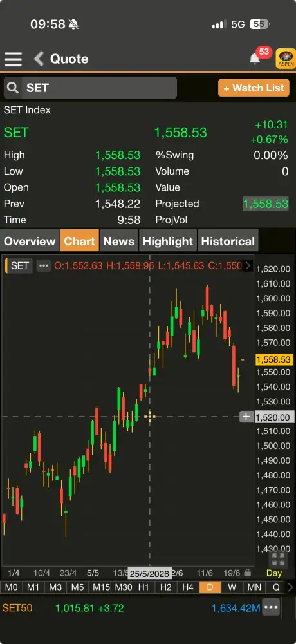Switch to the Overview tab
This screenshot has width=296, height=644.
(30, 241)
